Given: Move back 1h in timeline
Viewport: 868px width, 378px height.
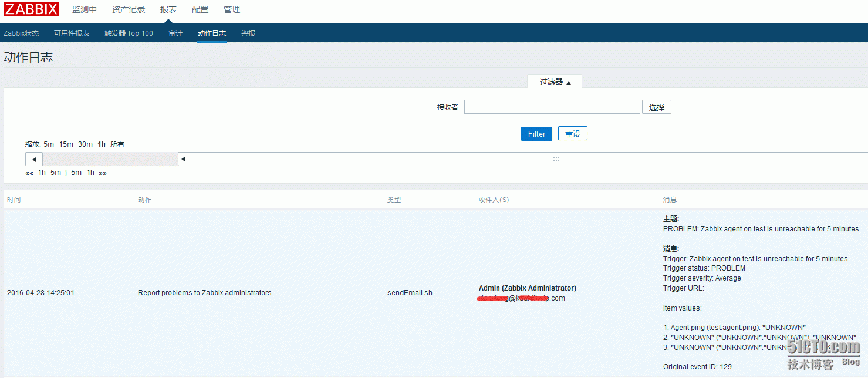Looking at the screenshot, I should pos(42,173).
